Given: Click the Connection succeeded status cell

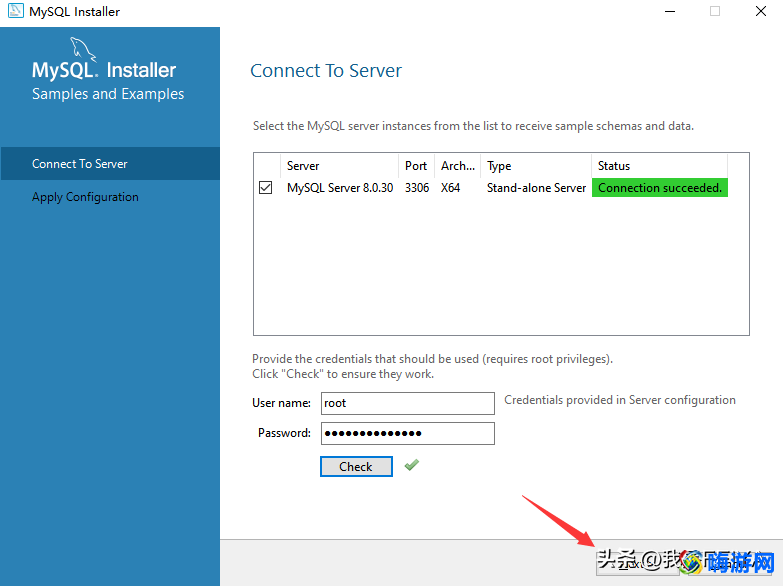Looking at the screenshot, I should [660, 188].
